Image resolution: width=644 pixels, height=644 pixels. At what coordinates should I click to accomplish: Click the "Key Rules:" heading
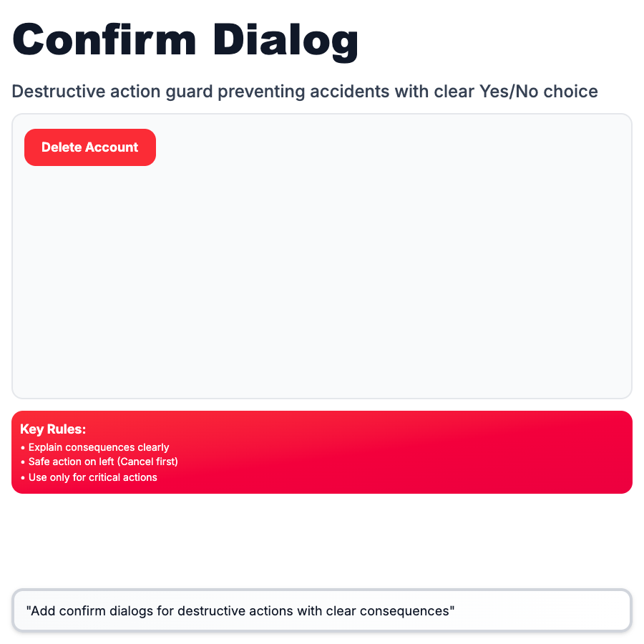pos(53,429)
